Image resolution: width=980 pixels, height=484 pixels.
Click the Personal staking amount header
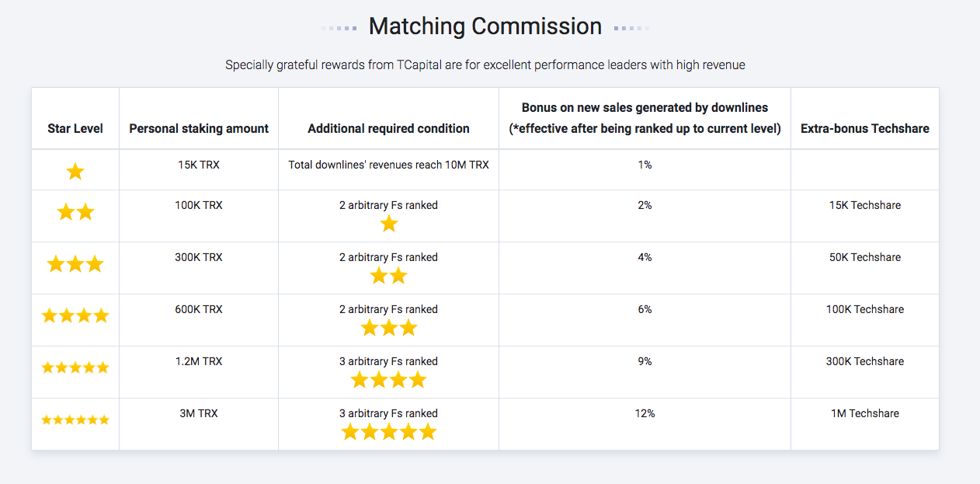tap(199, 128)
